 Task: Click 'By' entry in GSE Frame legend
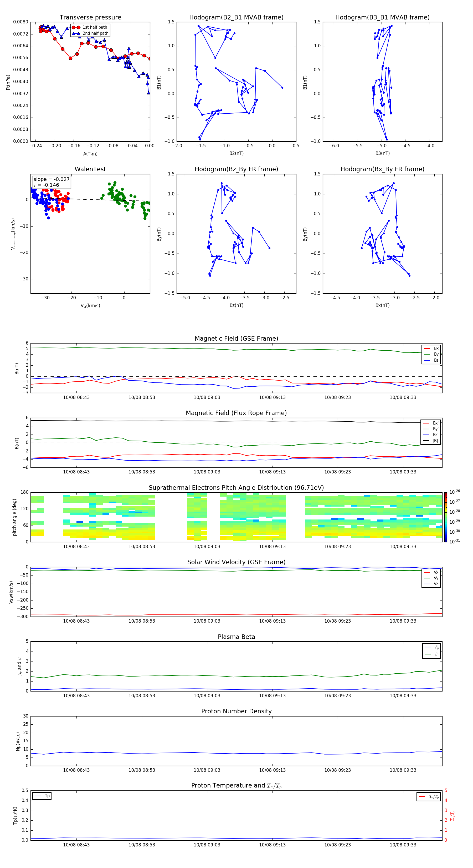tap(431, 354)
